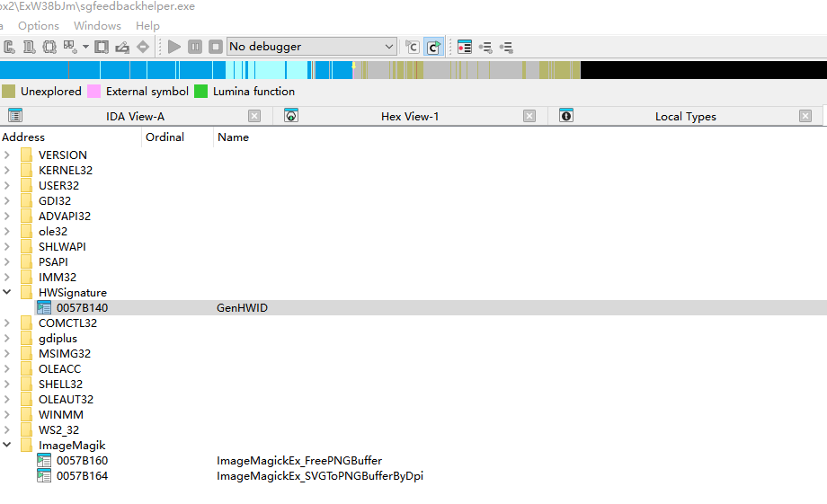Click the pause process button
Screen dimensions: 827x504
coord(195,47)
